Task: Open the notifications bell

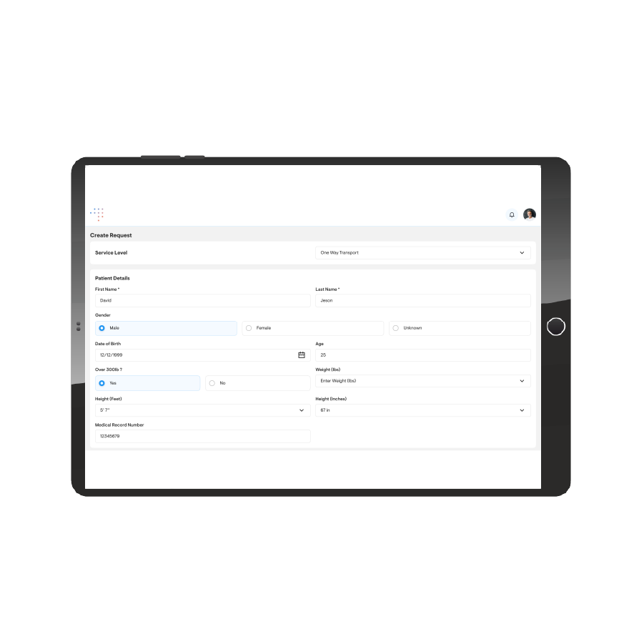Action: point(511,214)
